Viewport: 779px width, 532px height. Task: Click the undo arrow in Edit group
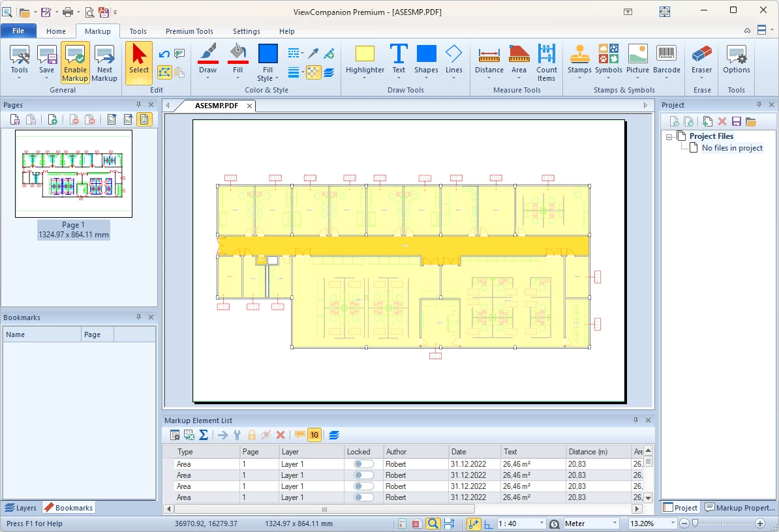pyautogui.click(x=164, y=53)
